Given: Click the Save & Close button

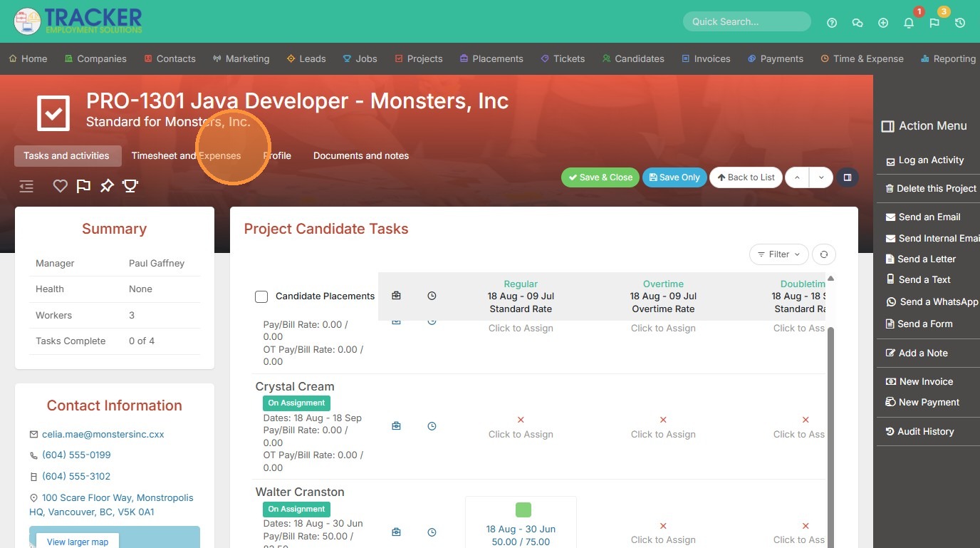Looking at the screenshot, I should click(600, 177).
